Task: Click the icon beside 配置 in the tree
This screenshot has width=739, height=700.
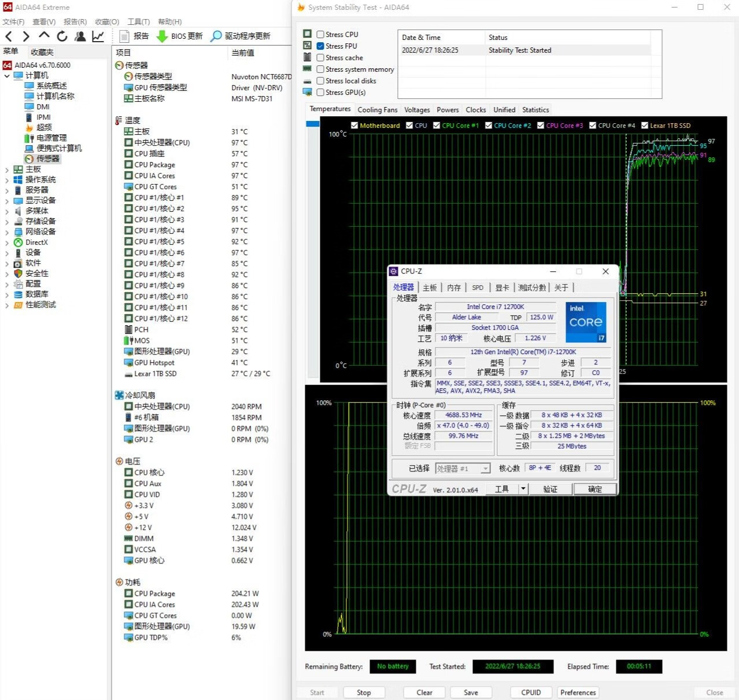Action: [18, 283]
